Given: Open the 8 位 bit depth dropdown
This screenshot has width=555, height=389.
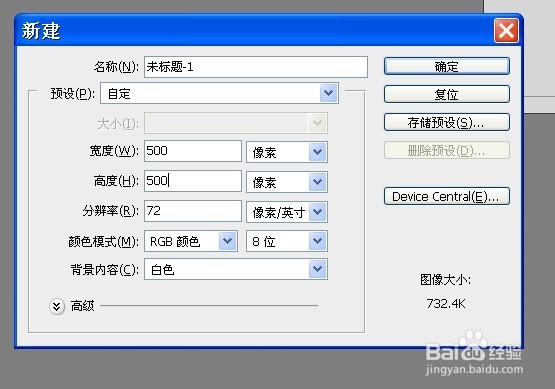Looking at the screenshot, I should click(287, 241).
